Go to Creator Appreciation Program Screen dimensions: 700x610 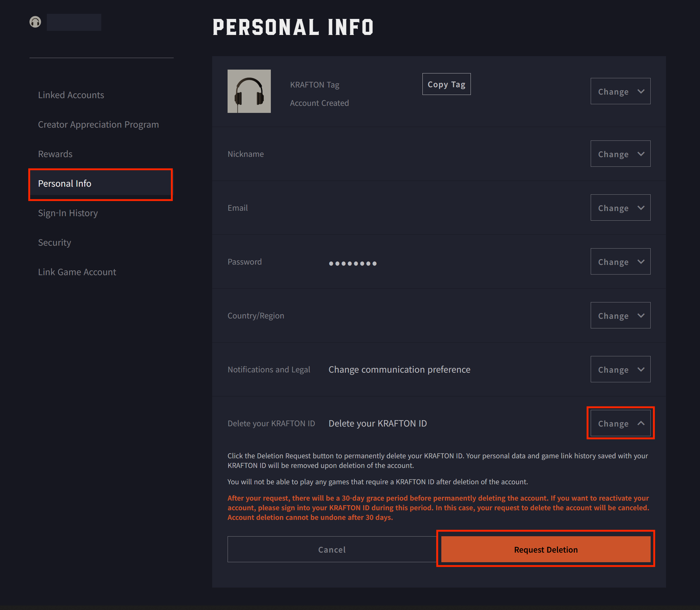(98, 124)
